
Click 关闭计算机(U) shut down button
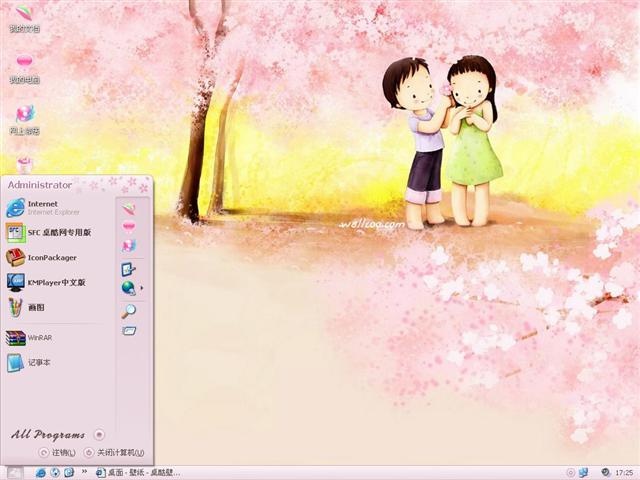point(114,453)
